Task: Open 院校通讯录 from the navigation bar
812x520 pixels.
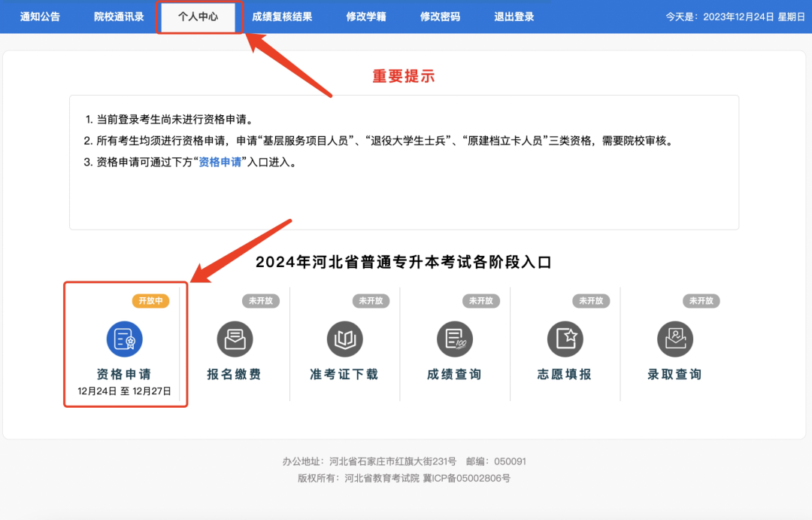Action: pyautogui.click(x=120, y=16)
